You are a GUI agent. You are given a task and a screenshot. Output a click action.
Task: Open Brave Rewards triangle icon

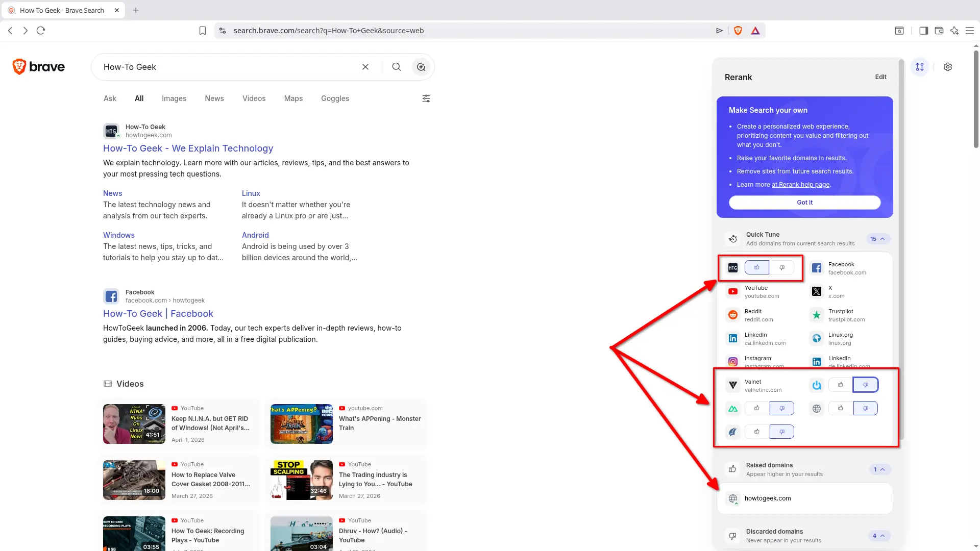point(755,31)
